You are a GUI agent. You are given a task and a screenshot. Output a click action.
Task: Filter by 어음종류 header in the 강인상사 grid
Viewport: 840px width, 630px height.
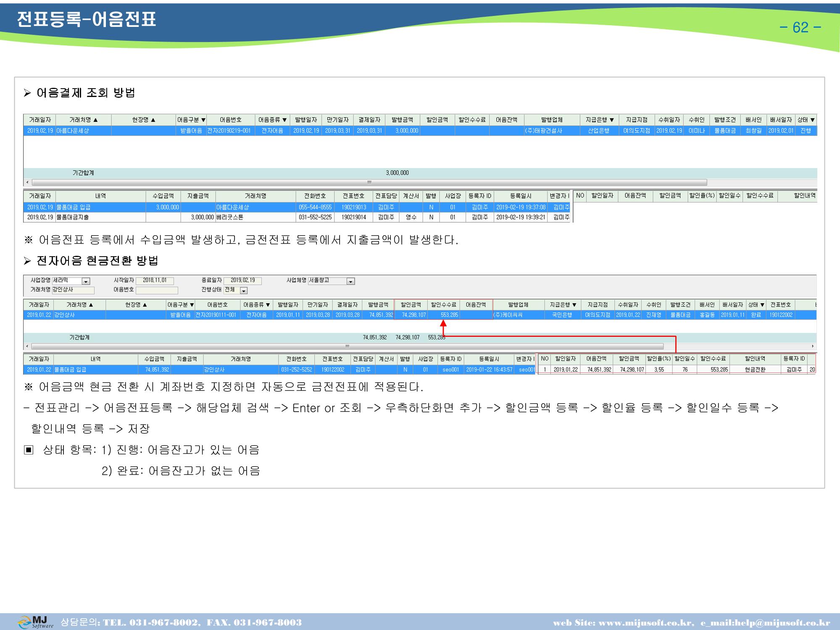pyautogui.click(x=256, y=304)
